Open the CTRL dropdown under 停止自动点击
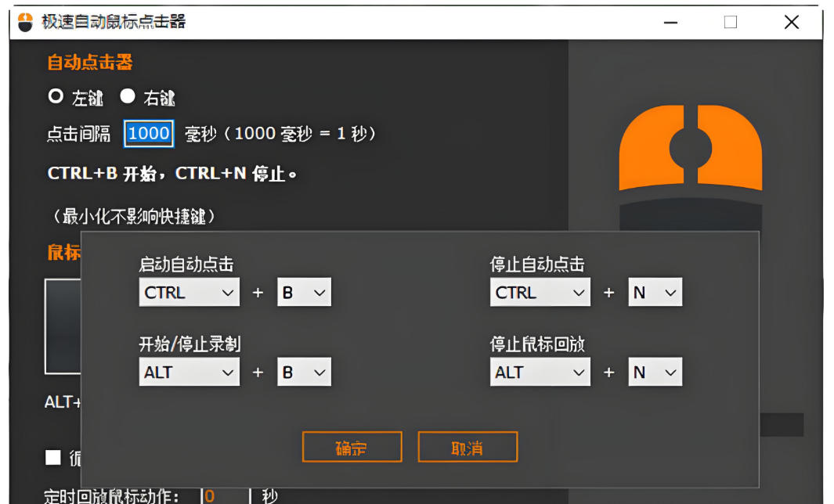834x504 pixels. 540,292
